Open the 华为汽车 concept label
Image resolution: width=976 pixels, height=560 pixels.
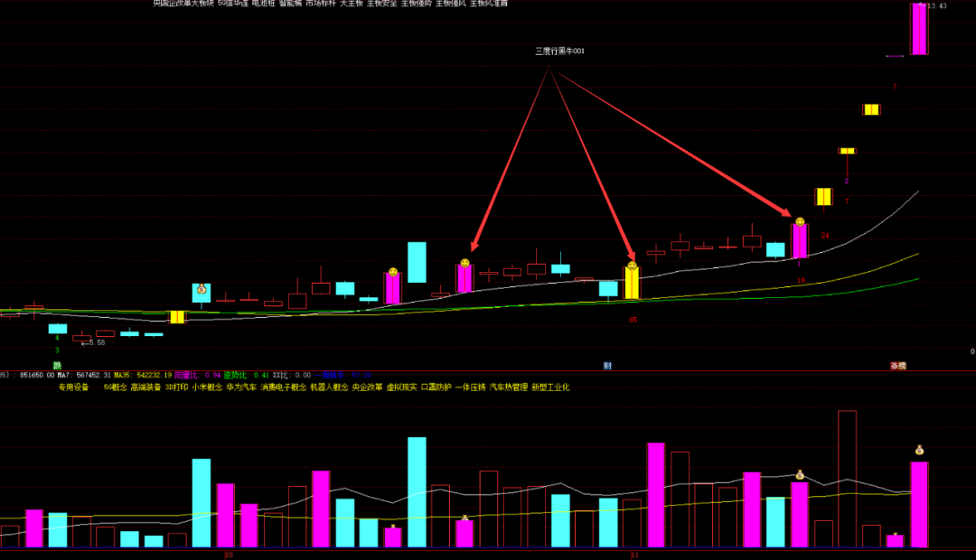click(241, 387)
